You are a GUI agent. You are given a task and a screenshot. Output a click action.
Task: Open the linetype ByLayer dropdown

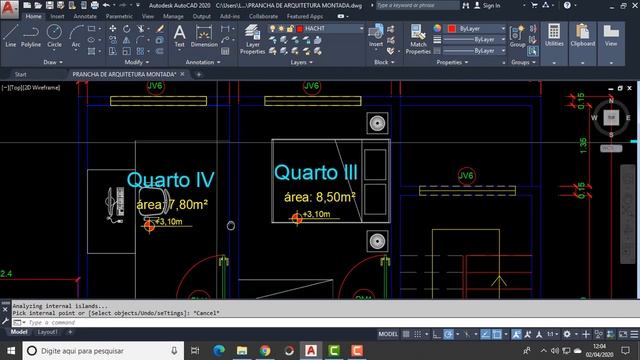(503, 51)
